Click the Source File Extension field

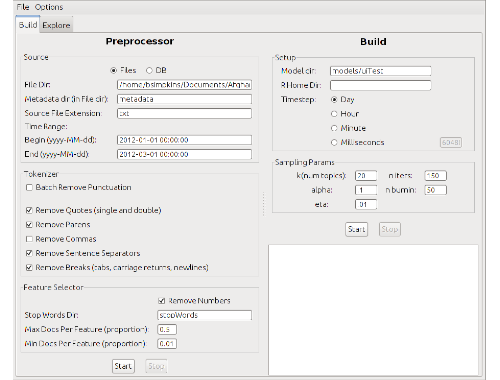184,113
